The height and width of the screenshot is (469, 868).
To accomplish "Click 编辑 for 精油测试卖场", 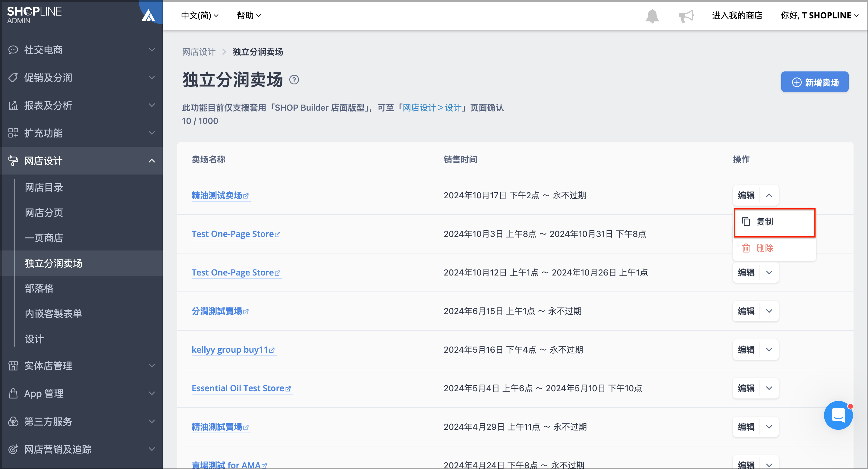I will tap(746, 195).
